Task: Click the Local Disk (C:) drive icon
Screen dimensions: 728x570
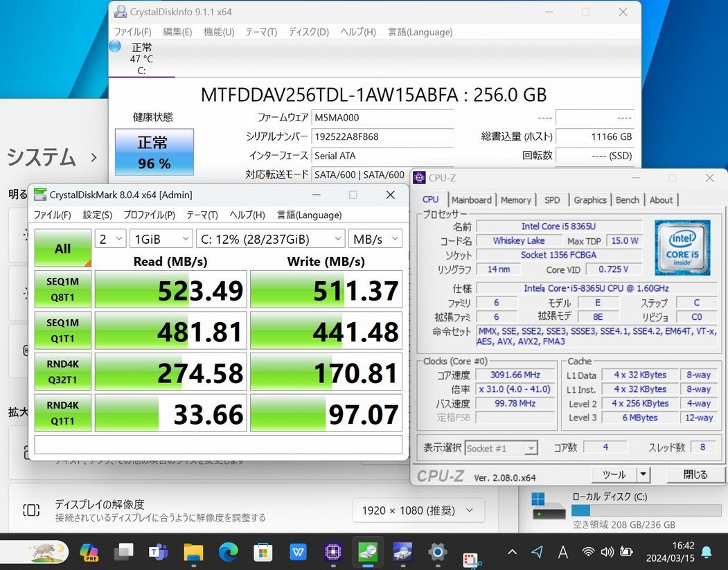Action: pos(549,507)
